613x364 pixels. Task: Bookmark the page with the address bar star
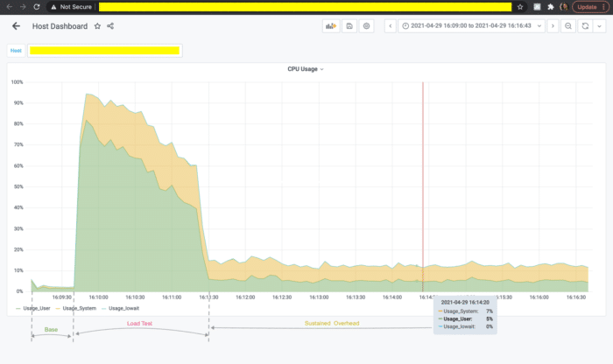[x=520, y=7]
